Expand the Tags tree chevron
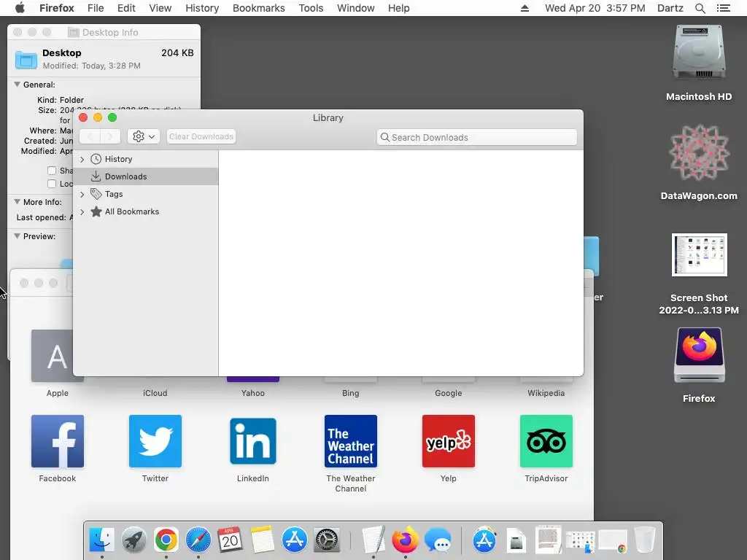The width and height of the screenshot is (747, 560). (x=82, y=194)
